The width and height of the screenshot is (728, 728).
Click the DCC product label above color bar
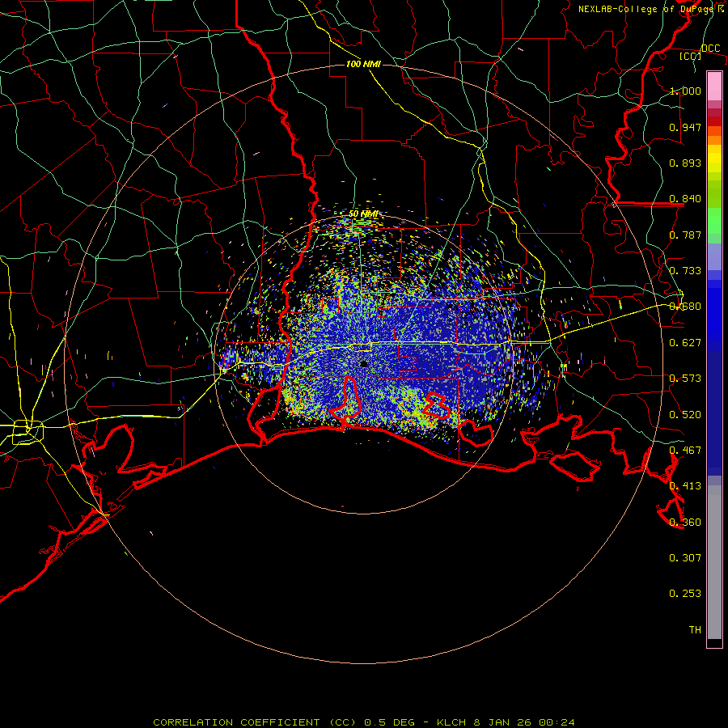pyautogui.click(x=710, y=49)
